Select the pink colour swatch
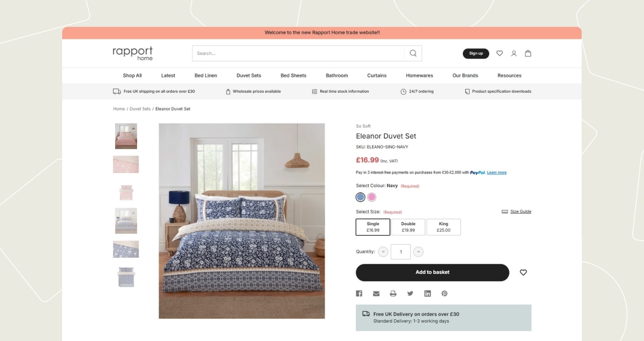Screen dimensions: 644x341 click(x=372, y=197)
